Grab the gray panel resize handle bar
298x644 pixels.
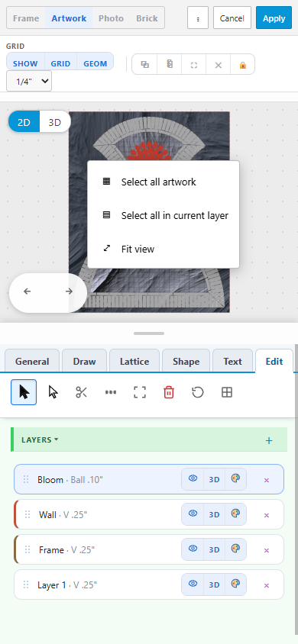(x=149, y=333)
